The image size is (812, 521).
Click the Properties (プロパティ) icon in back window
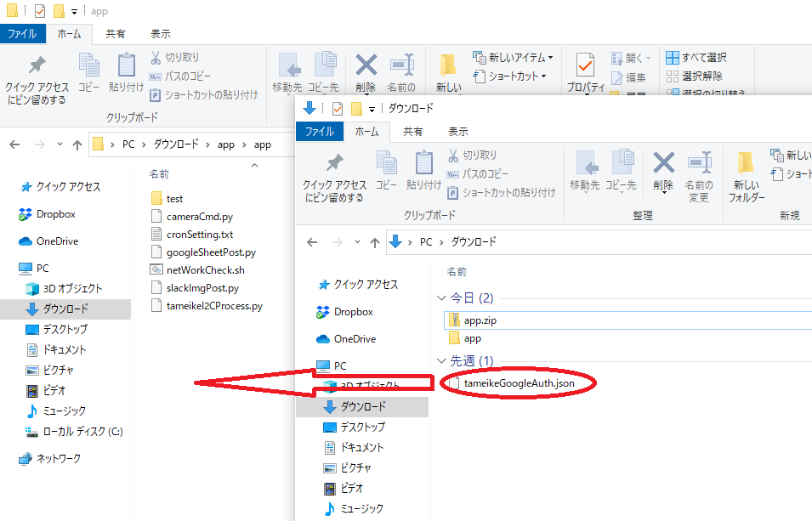click(x=585, y=66)
